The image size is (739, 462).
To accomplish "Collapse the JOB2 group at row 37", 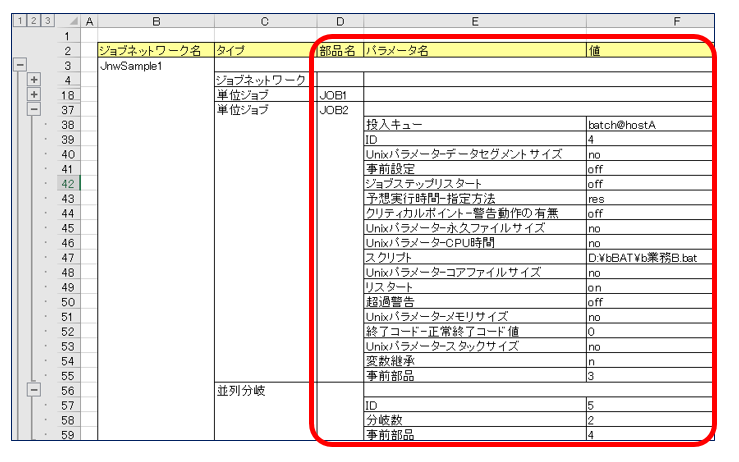I will (33, 110).
